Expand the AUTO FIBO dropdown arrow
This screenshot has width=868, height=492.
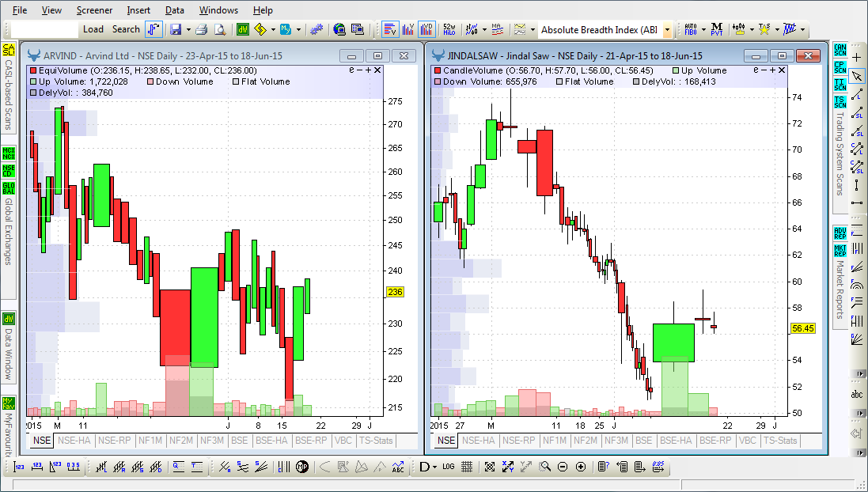tap(703, 30)
